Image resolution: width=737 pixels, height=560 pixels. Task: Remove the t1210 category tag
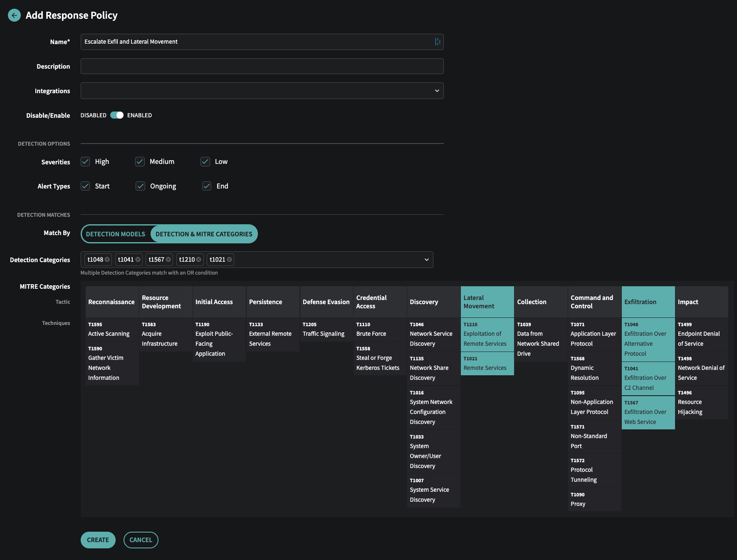pos(199,260)
